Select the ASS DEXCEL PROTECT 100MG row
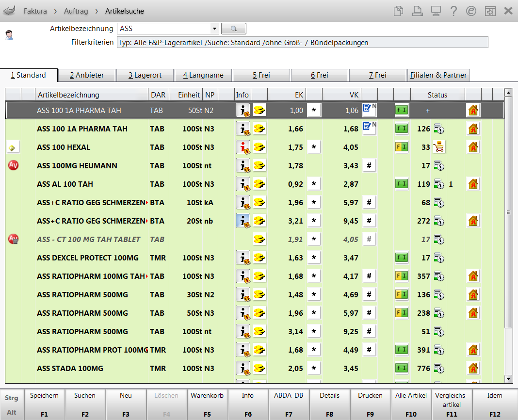The image size is (518, 420). click(255, 258)
